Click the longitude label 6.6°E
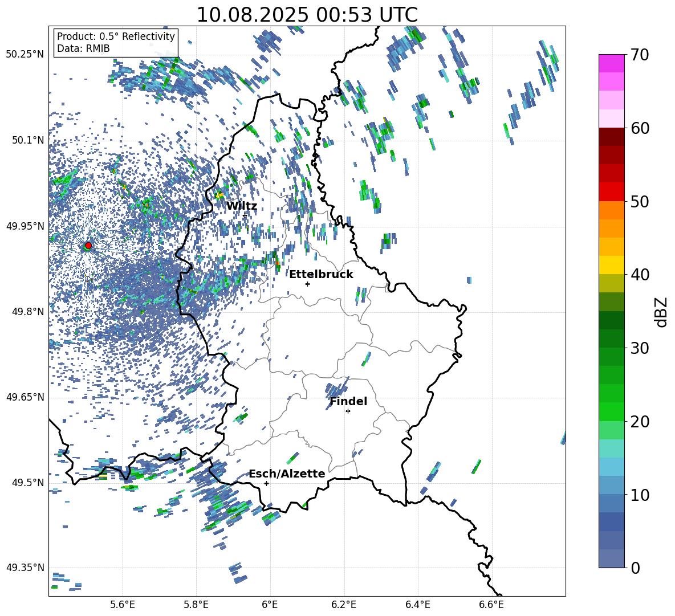Viewport: 675px width, 616px height. [x=491, y=605]
